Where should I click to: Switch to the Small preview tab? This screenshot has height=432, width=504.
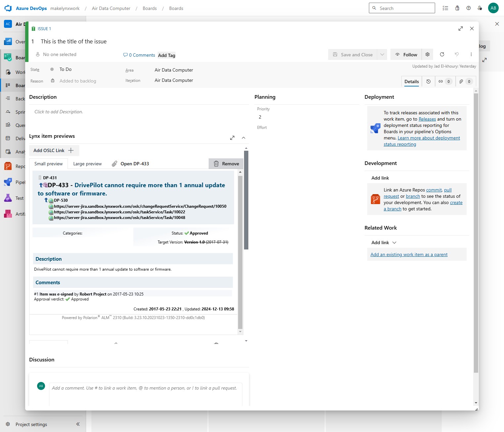[x=48, y=164]
